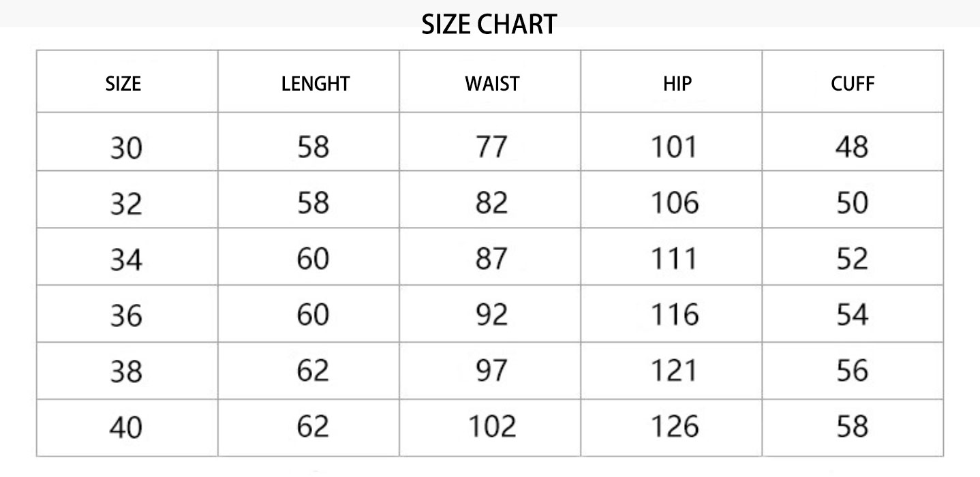Select size 34 row label

(126, 260)
